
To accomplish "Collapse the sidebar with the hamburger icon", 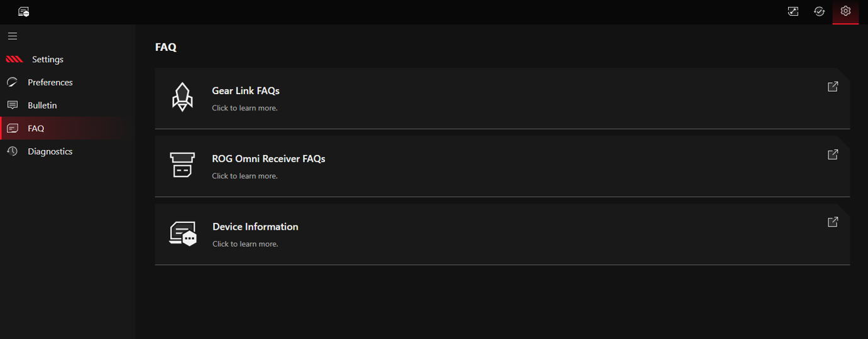I will 13,36.
